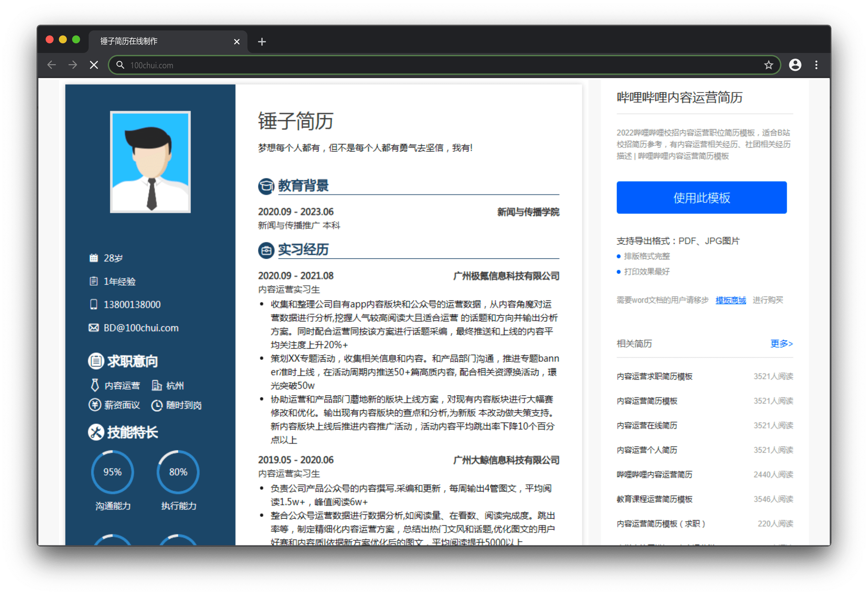
Task: Click the browser back arrow
Action: coord(52,65)
